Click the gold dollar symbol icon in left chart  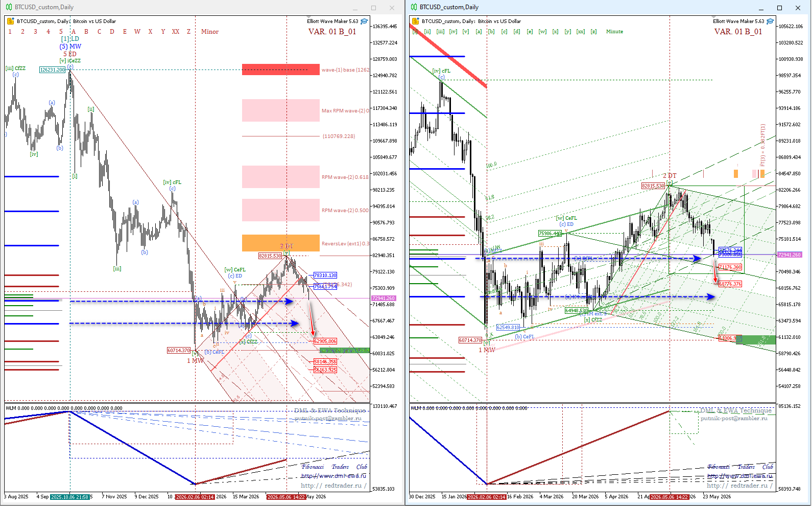click(10, 21)
